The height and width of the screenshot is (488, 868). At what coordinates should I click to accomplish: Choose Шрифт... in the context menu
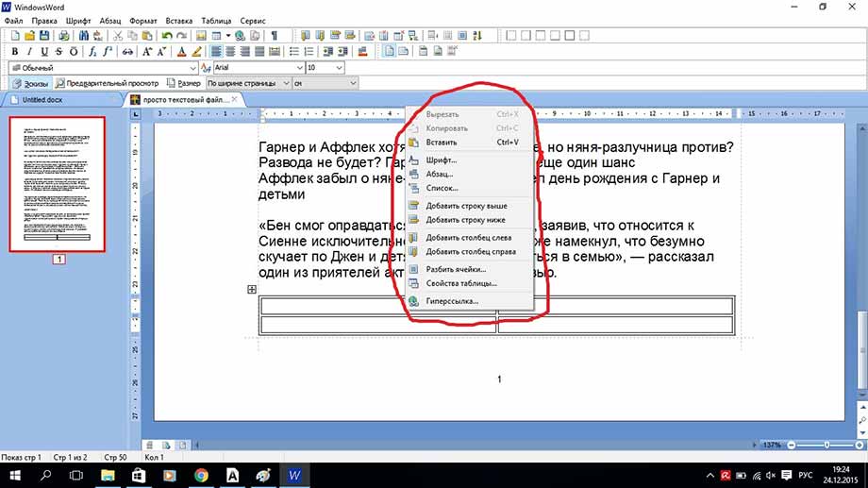click(470, 160)
